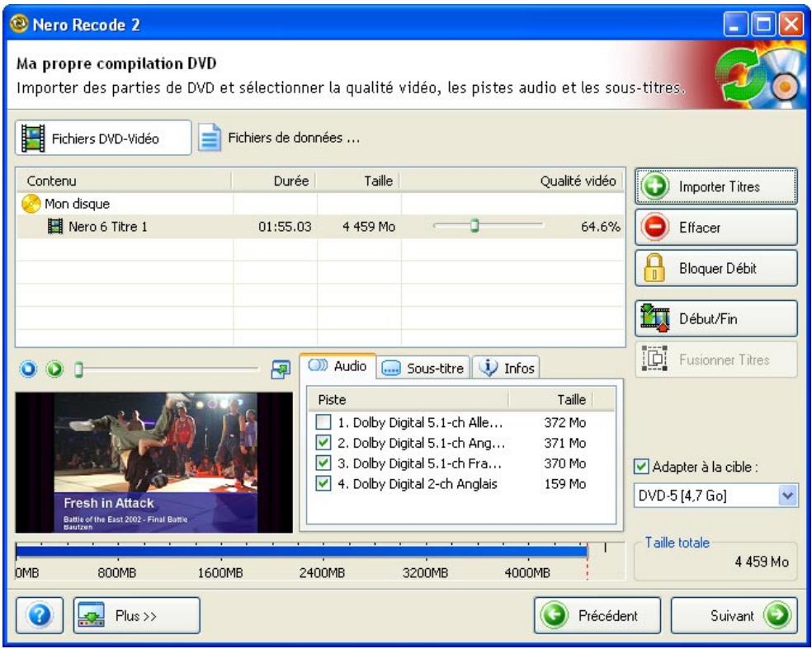Click the Plus >> button label

click(x=135, y=615)
